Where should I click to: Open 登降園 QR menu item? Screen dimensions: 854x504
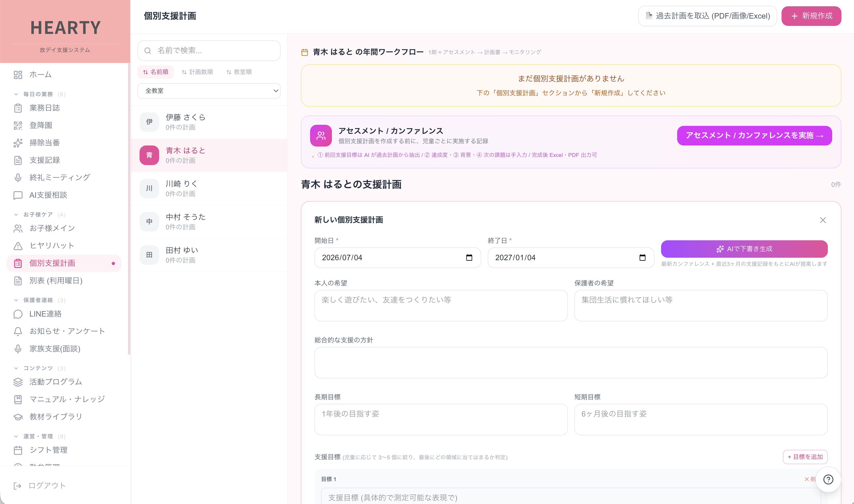[64, 125]
